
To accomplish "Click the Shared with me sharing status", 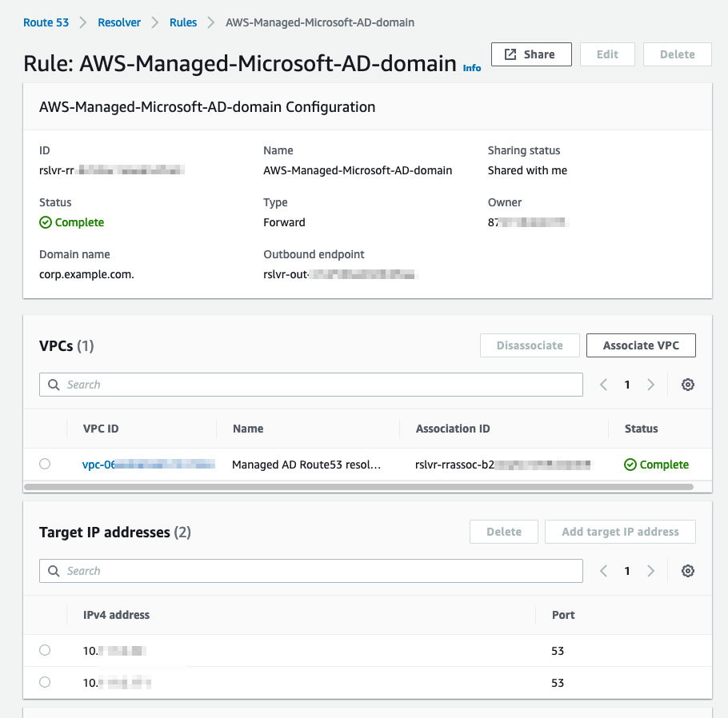I will (527, 170).
